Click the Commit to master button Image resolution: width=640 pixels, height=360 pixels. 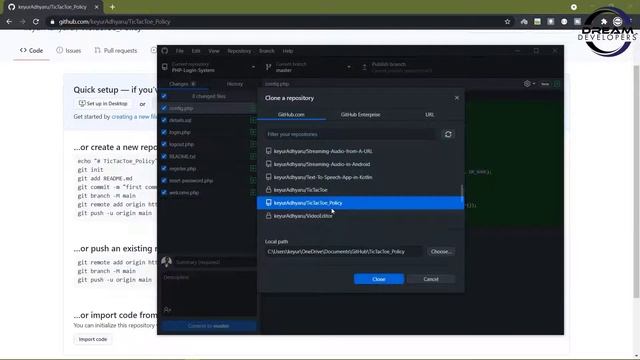(x=209, y=326)
